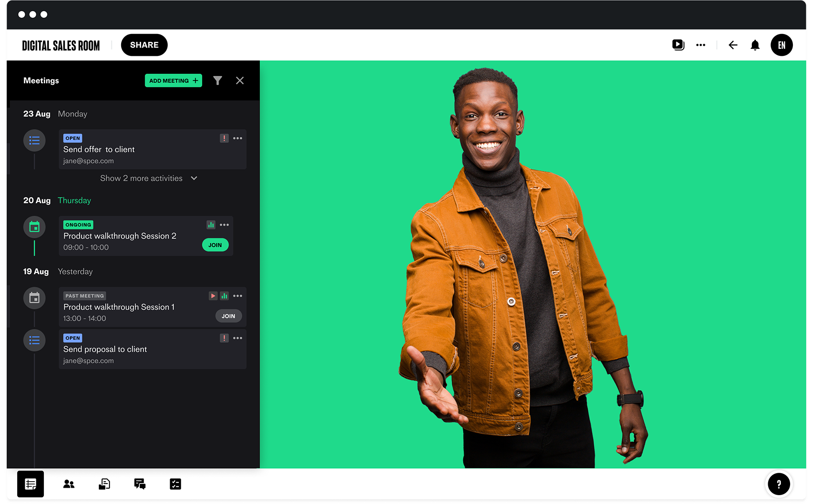This screenshot has height=504, width=839.
Task: Click the ADD MEETING button
Action: (x=173, y=81)
